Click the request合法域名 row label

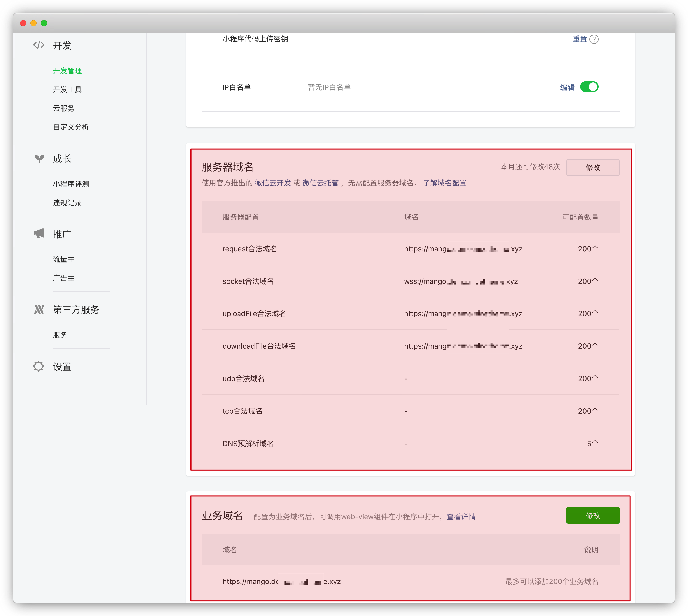[x=250, y=249]
